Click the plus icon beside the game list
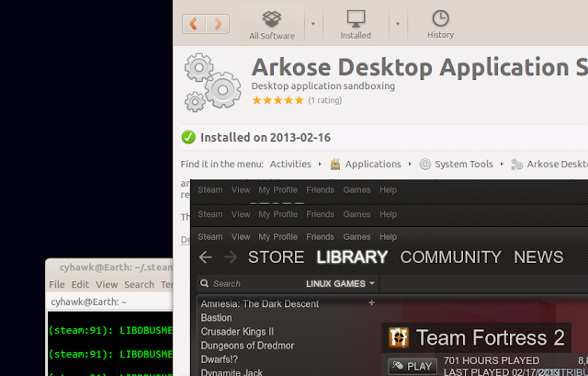This screenshot has width=588, height=376. point(371,302)
